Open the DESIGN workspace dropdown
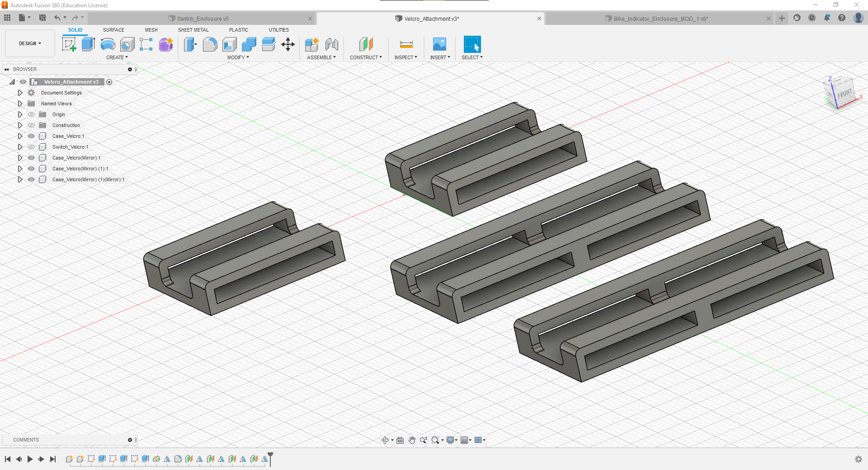Viewport: 868px width, 470px height. [x=30, y=43]
